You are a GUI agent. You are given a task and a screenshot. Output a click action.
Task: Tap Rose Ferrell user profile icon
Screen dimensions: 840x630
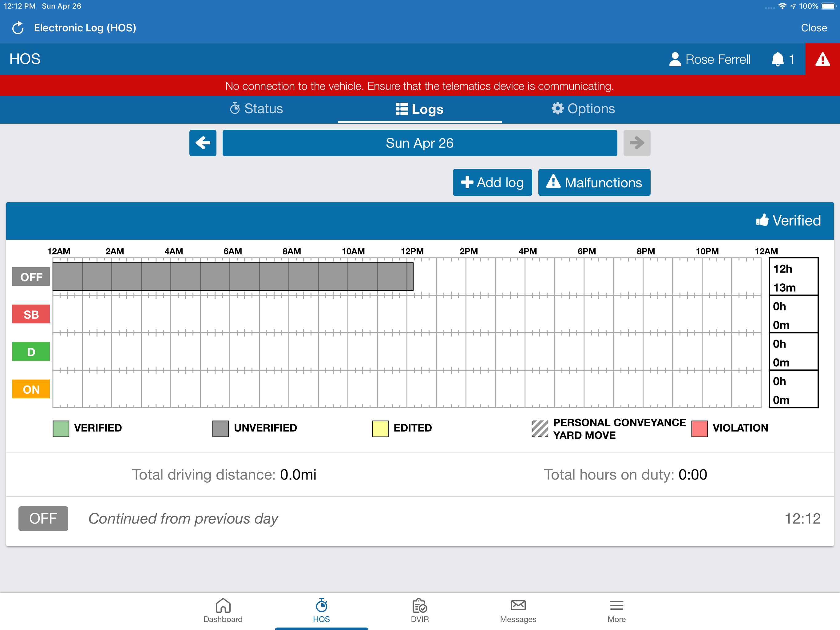click(x=675, y=59)
